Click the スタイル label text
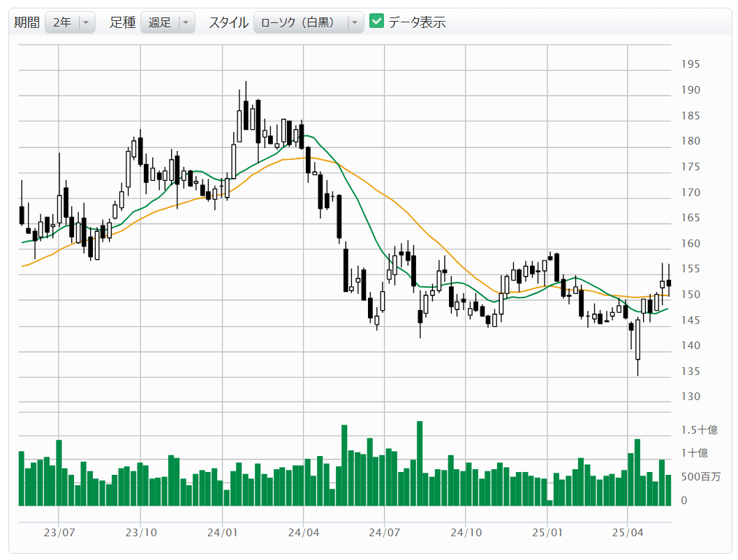Screen dimensions: 738x560 point(228,22)
